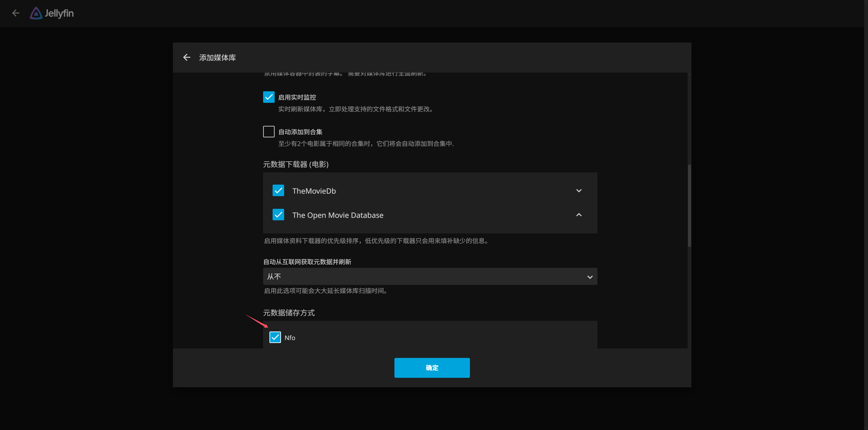
Task: Click the Jellyfin logo in the header
Action: 52,13
